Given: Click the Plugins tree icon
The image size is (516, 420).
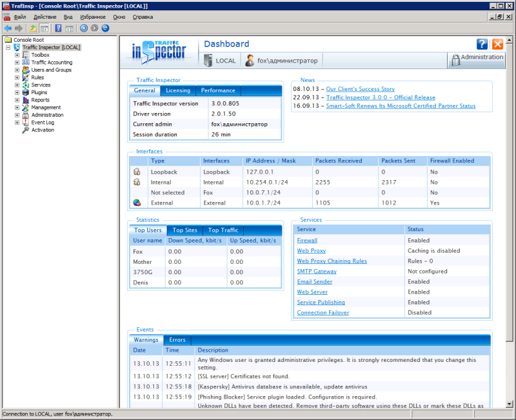Looking at the screenshot, I should coord(26,92).
